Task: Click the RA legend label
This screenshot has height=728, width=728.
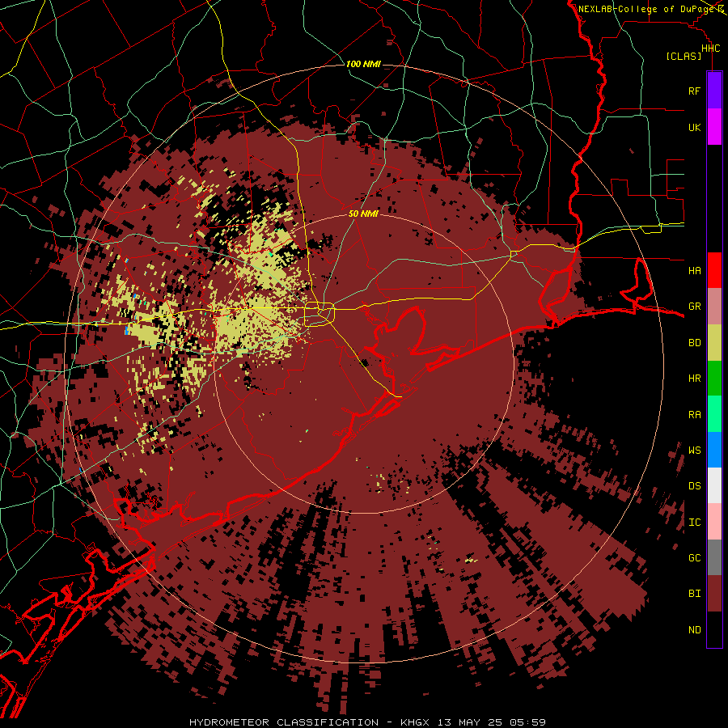Action: pyautogui.click(x=694, y=414)
